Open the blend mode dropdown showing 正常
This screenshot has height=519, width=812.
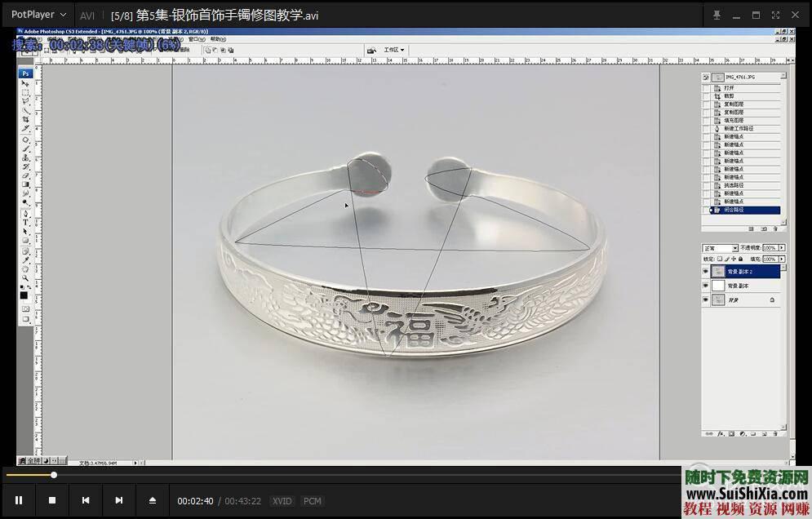[721, 248]
